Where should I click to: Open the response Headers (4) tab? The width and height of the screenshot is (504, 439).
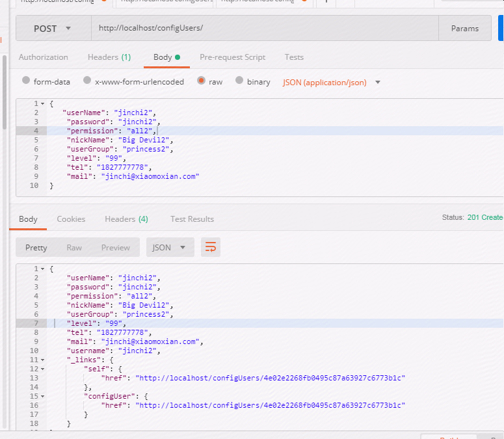pyautogui.click(x=126, y=219)
